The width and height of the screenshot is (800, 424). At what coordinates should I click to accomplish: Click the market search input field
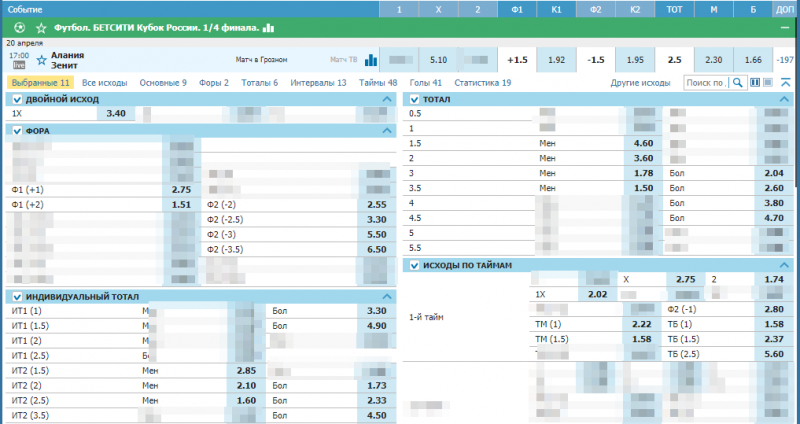point(706,83)
